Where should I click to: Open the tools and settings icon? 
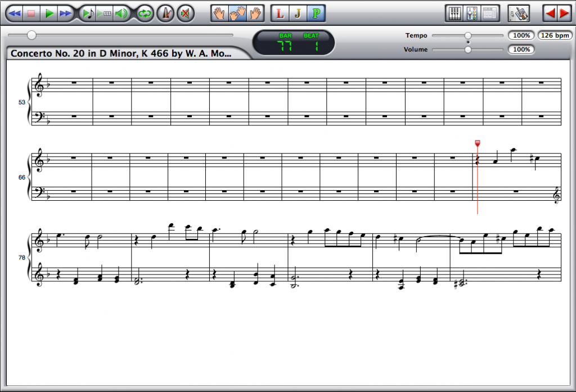tap(519, 13)
